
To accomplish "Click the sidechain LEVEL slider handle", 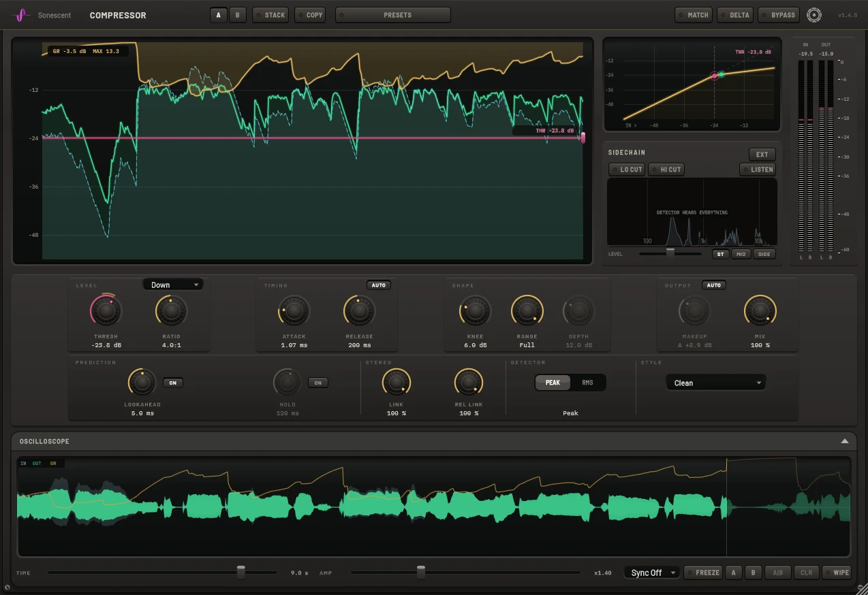I will tap(670, 253).
